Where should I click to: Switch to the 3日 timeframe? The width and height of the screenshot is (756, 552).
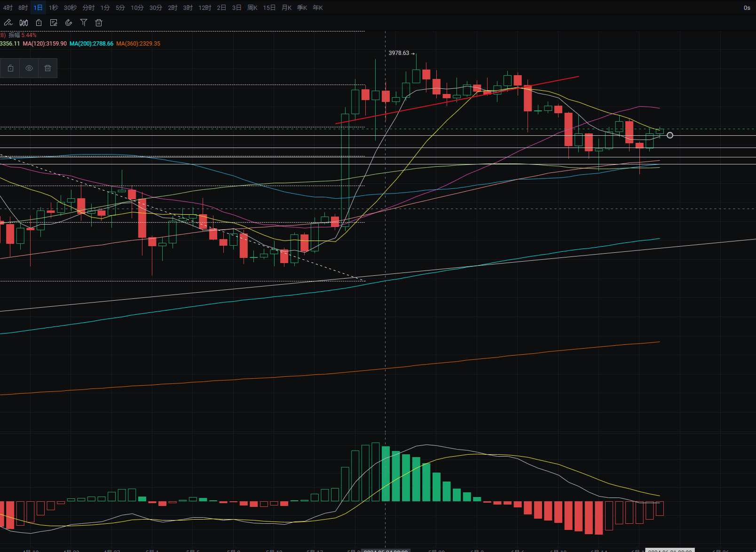point(236,8)
